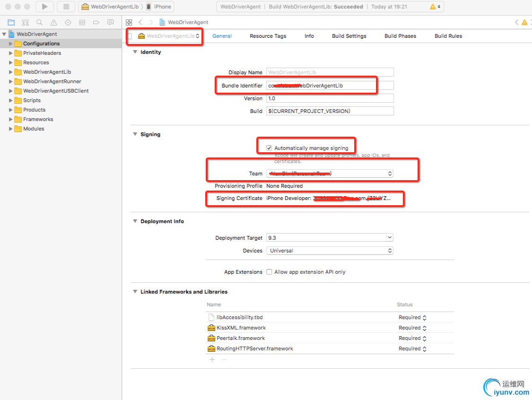Screen dimensions: 532x400
Task: Jump to previous issue arrow
Action: [x=516, y=22]
